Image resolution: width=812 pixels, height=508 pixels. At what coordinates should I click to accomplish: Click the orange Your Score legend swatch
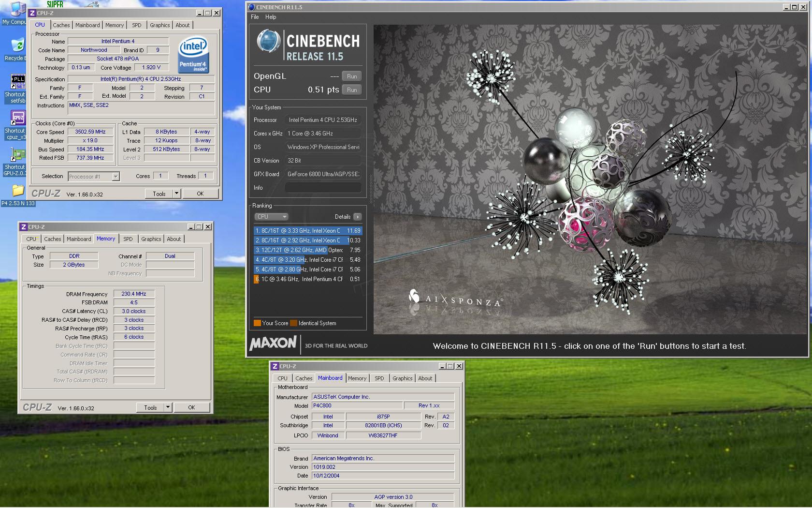coord(257,323)
